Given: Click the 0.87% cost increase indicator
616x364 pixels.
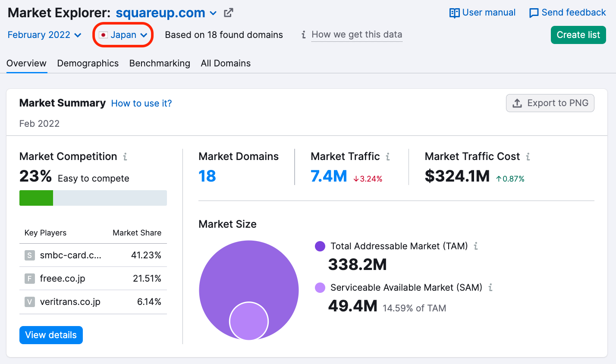Looking at the screenshot, I should pyautogui.click(x=510, y=179).
